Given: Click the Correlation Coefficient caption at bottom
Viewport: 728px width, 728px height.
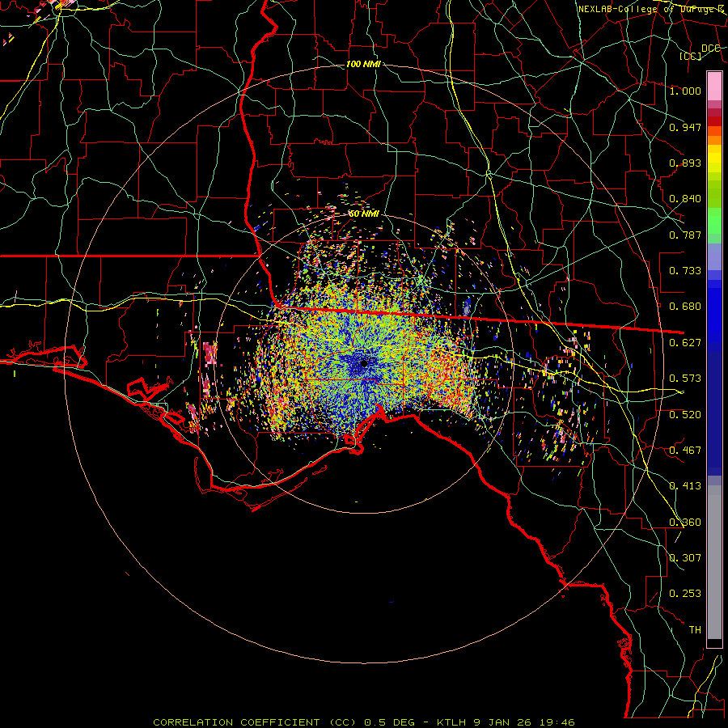Looking at the screenshot, I should (364, 722).
